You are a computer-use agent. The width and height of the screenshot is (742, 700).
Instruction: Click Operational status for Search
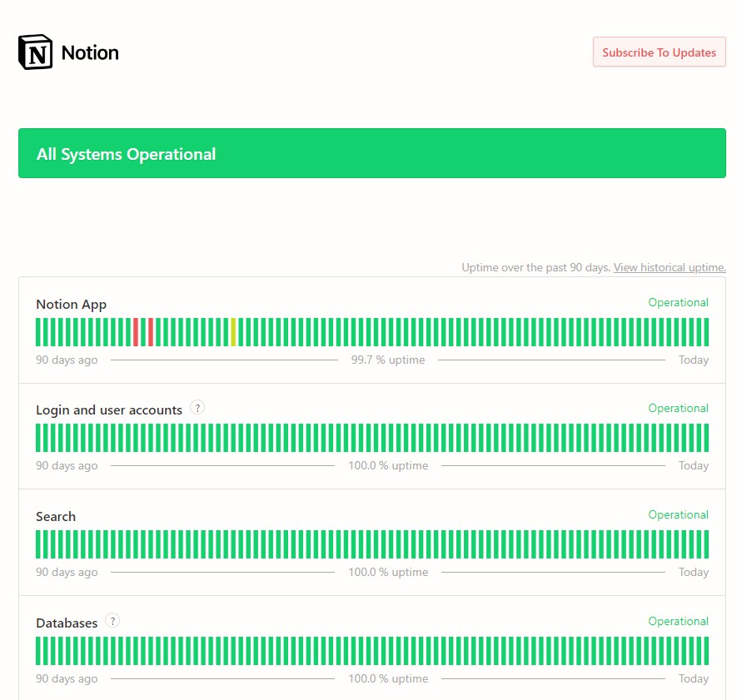pyautogui.click(x=678, y=514)
